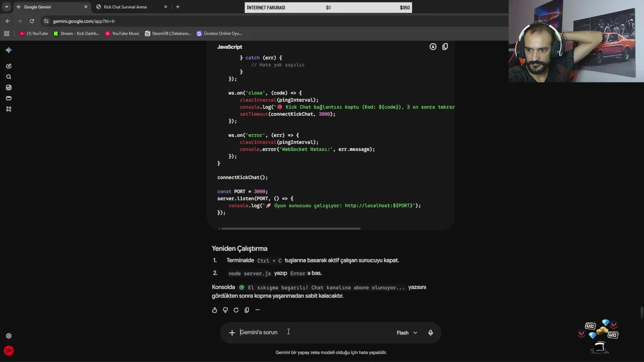
Task: Open the image gallery sidebar icon
Action: [x=9, y=87]
